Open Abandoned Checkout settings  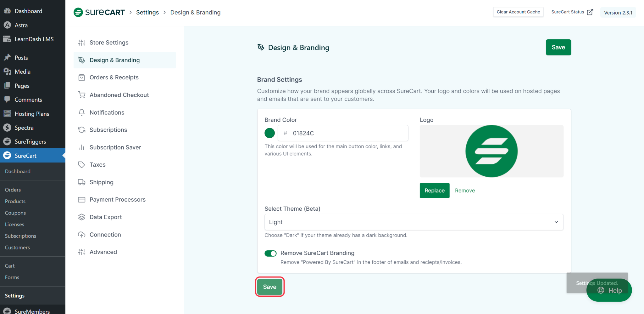point(125,95)
